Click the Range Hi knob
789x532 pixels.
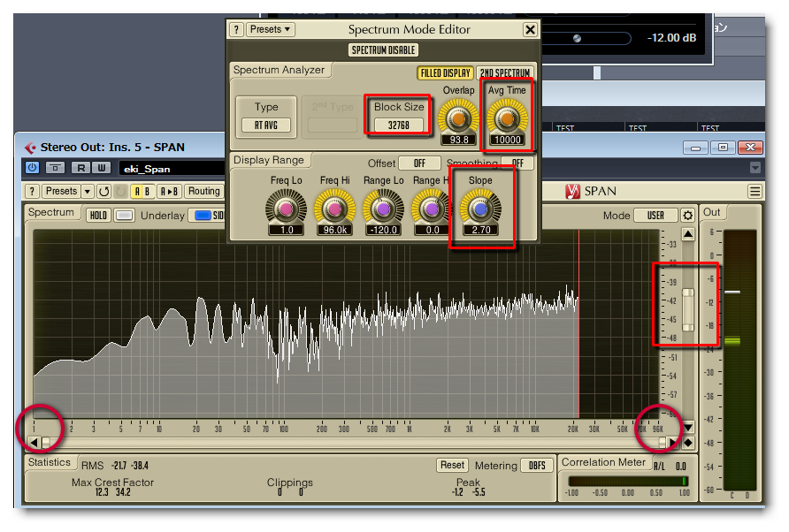click(x=431, y=208)
